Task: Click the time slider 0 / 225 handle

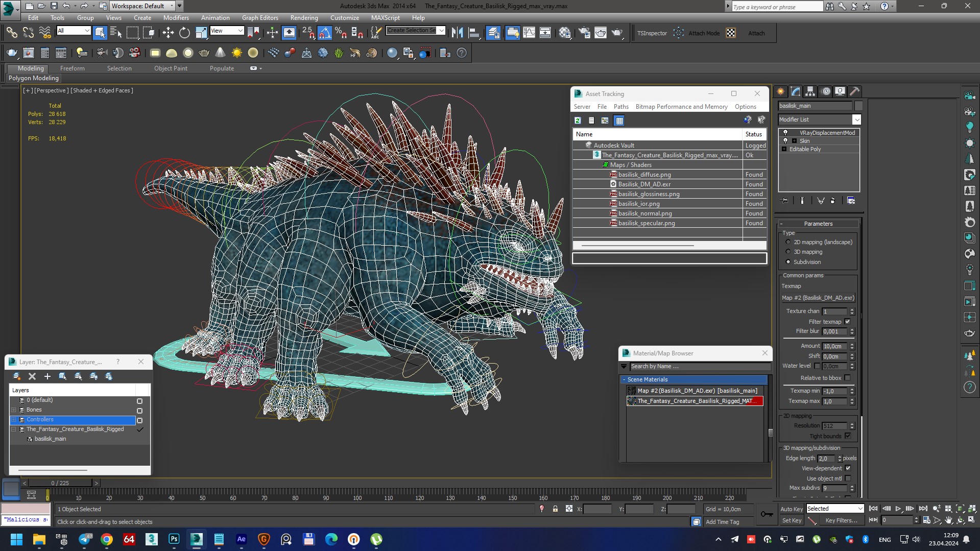Action: 60,483
